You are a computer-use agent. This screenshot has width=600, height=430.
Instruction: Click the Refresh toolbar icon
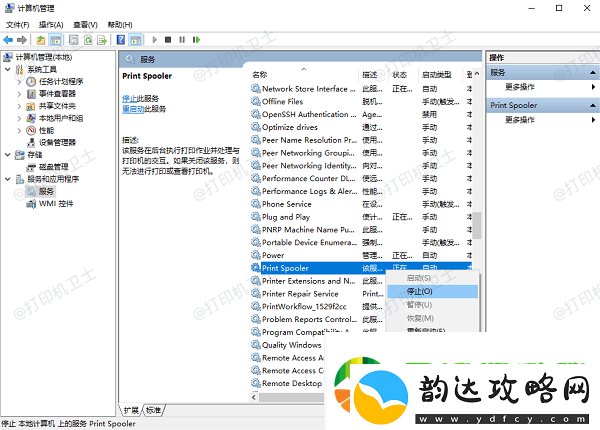88,40
